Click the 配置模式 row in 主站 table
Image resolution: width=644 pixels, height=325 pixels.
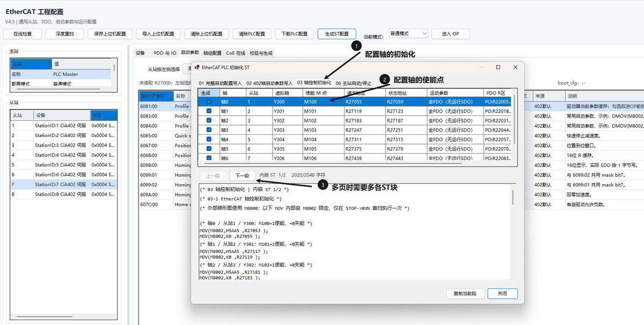(61, 84)
